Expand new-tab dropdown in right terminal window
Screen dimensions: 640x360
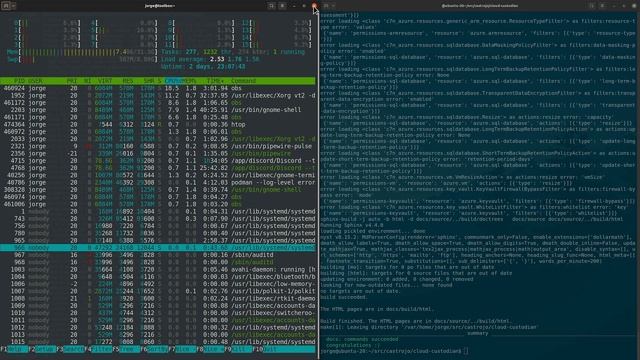pos(333,6)
